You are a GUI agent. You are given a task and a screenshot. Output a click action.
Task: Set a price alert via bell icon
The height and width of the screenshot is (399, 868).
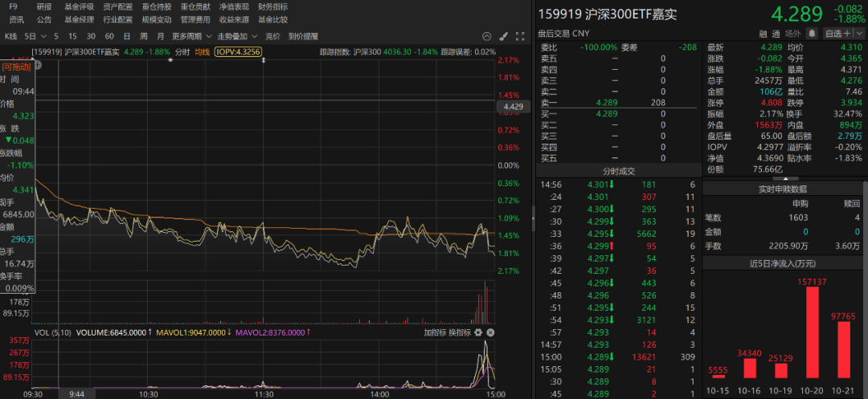click(812, 33)
